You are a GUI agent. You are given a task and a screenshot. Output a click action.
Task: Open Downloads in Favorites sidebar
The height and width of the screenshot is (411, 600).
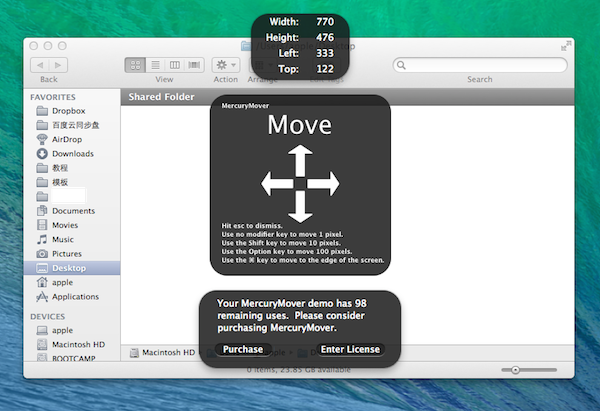[x=72, y=154]
